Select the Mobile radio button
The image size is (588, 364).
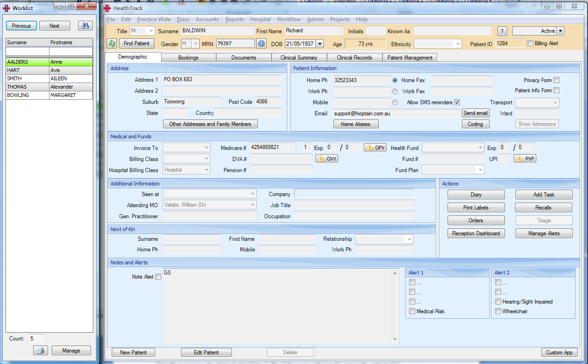pos(395,102)
